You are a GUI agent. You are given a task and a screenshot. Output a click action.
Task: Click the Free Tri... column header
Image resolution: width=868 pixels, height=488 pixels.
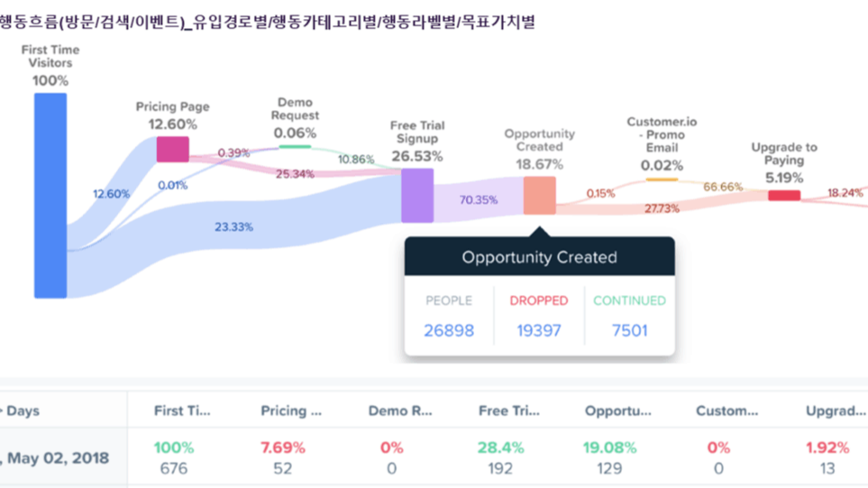(507, 411)
